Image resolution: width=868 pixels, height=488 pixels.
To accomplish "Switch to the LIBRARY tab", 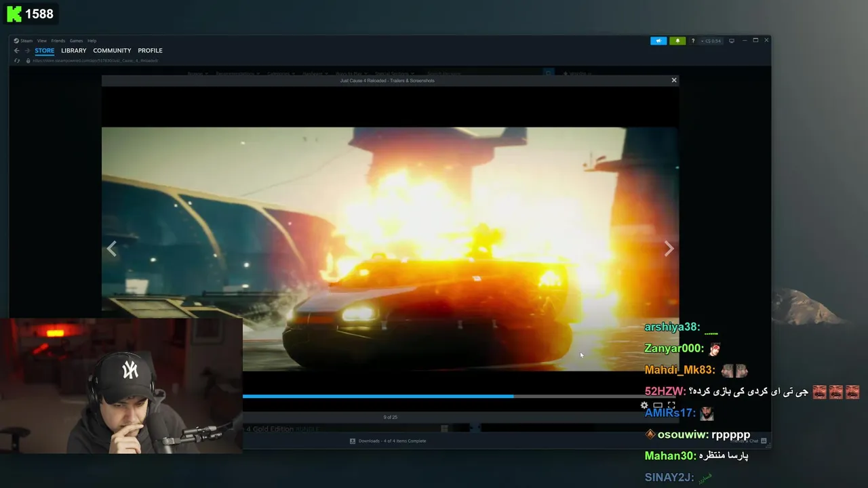I will click(x=74, y=50).
